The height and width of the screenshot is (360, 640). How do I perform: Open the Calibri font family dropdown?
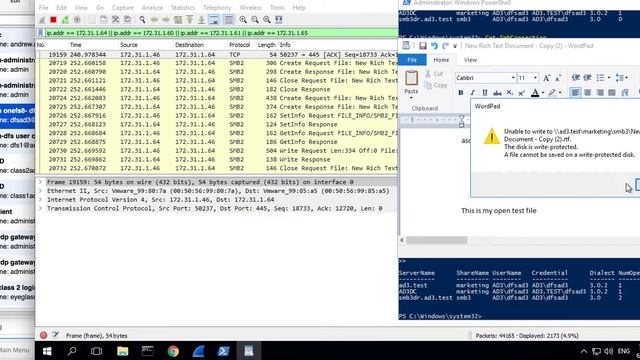point(513,78)
